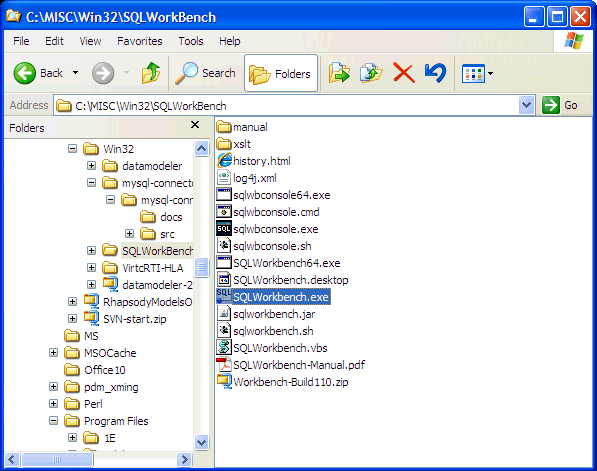Click the tree horizontal scrollbar thumb
This screenshot has height=471, width=597.
pos(57,460)
